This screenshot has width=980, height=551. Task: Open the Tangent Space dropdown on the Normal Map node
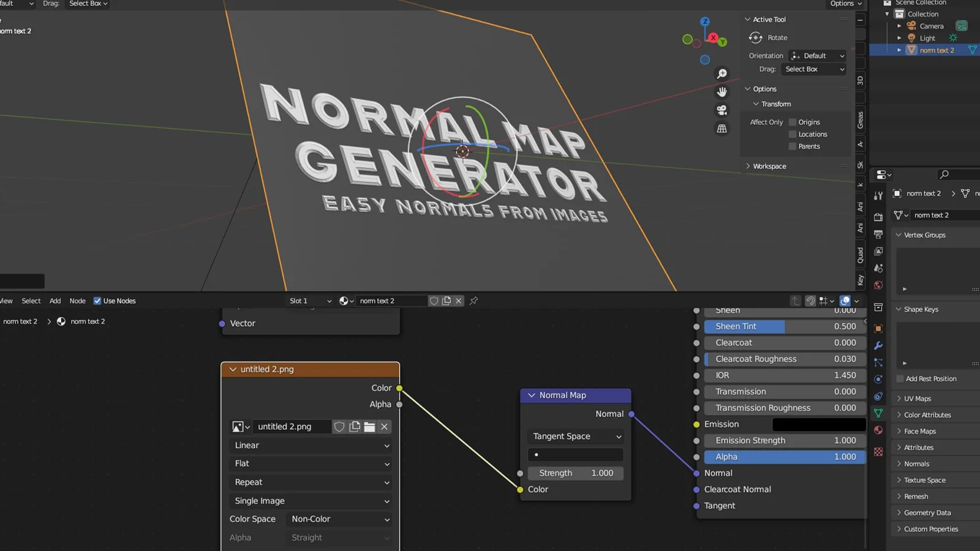[x=575, y=436]
